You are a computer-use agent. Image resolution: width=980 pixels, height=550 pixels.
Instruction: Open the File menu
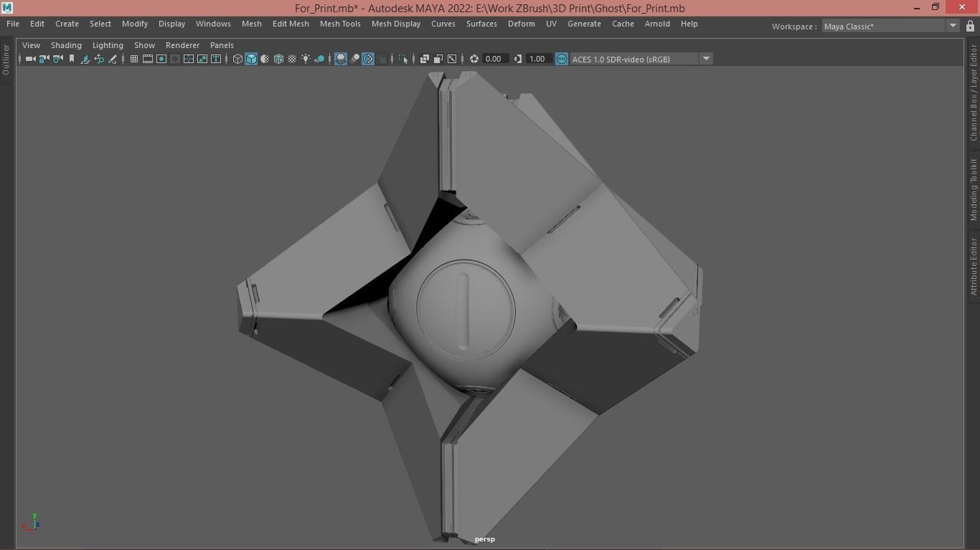[13, 24]
